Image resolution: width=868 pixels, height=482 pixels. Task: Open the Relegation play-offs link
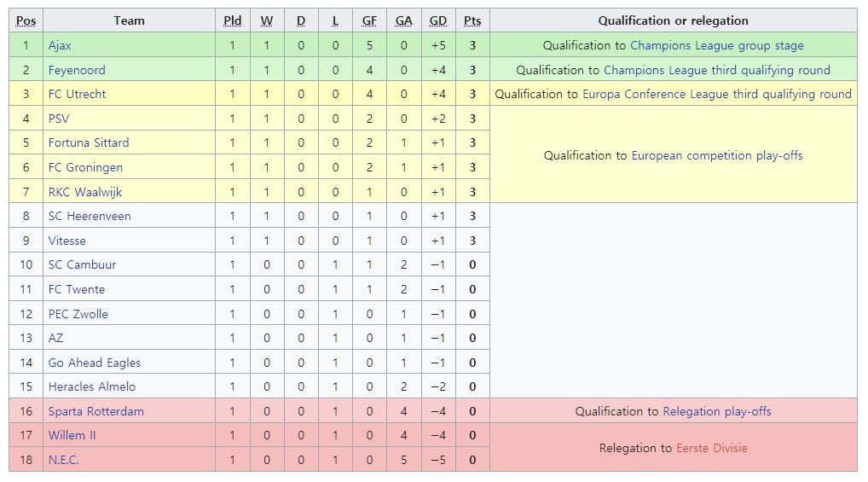[717, 412]
